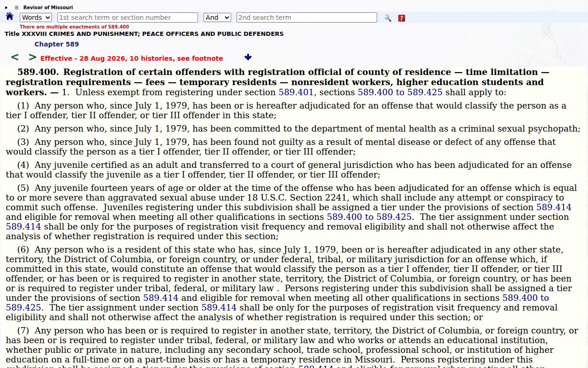Open section 589.401 link in subsection 1

296,92
